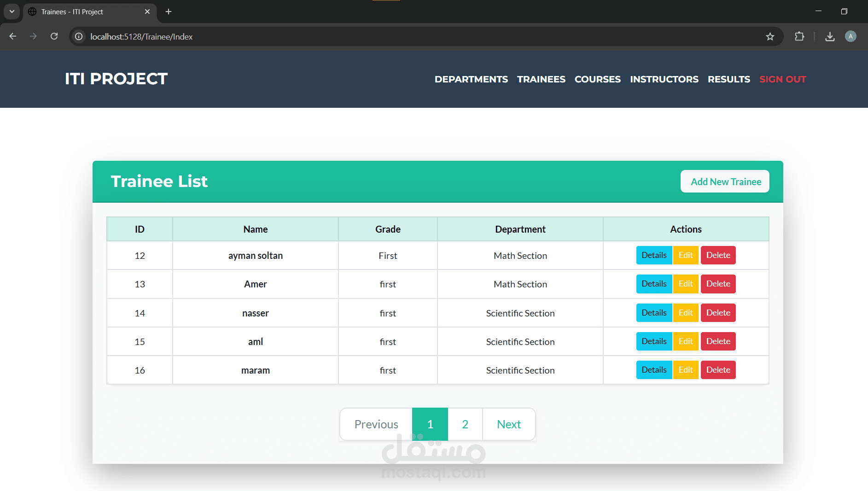Open a new browser tab

(x=169, y=12)
